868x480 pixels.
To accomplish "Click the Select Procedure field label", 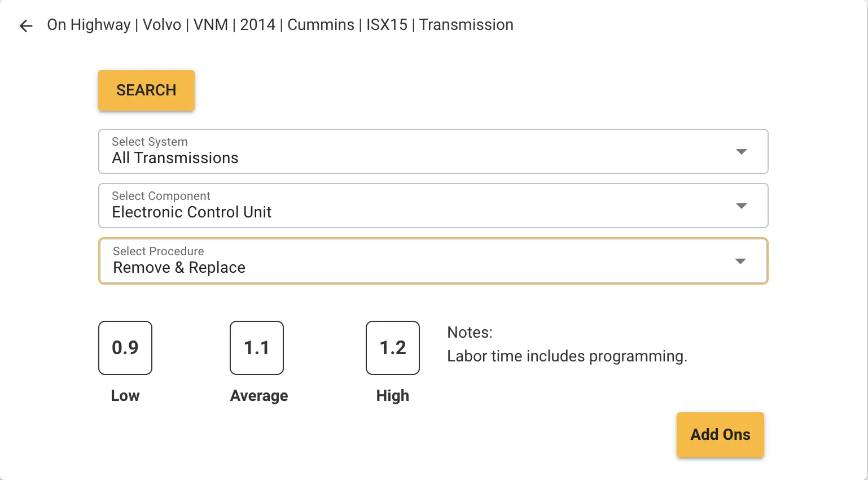I will click(159, 251).
